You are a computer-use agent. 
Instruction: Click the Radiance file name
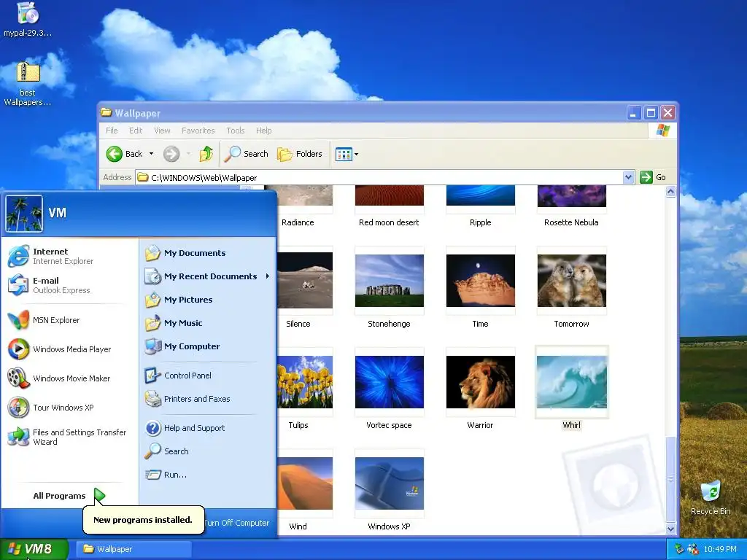[x=298, y=222]
